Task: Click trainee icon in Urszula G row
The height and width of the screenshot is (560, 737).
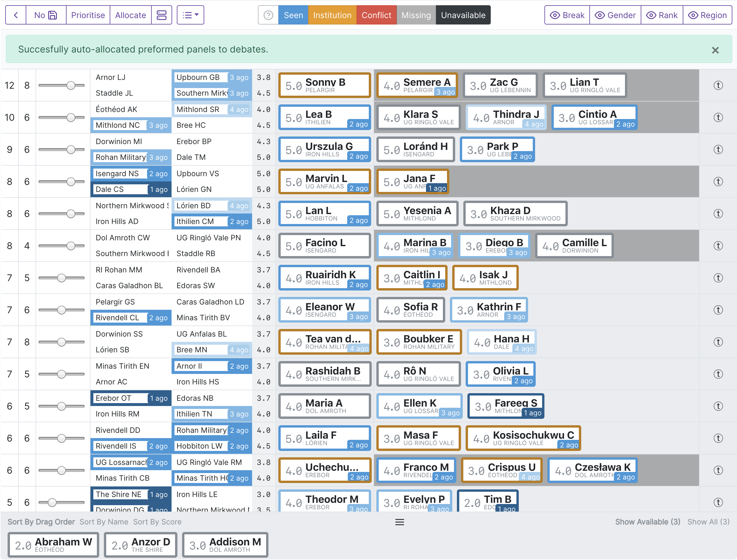Action: pos(718,149)
